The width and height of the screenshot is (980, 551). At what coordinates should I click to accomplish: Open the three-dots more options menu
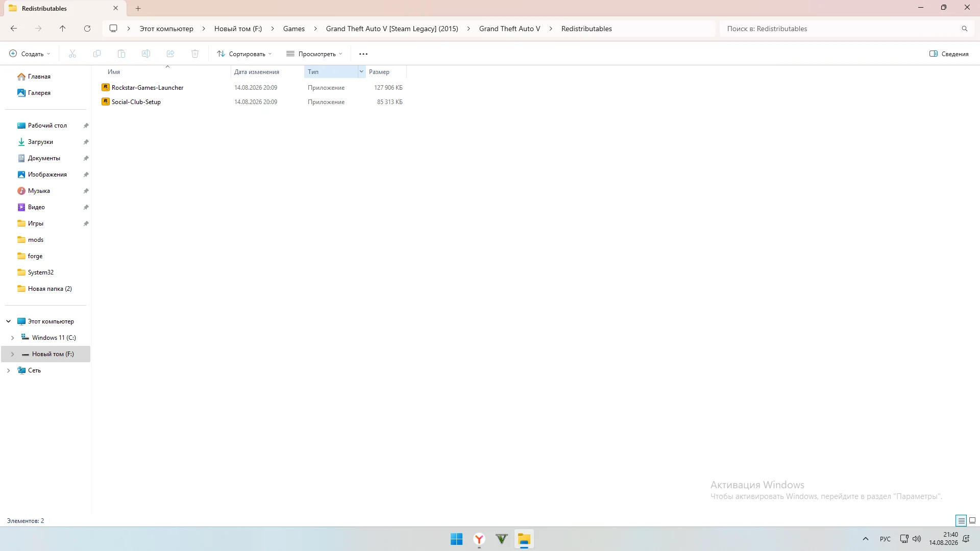[x=363, y=54]
